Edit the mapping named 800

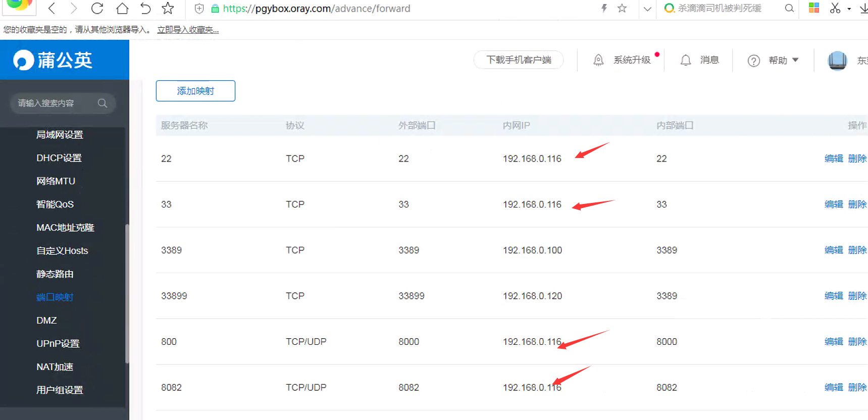coord(834,342)
